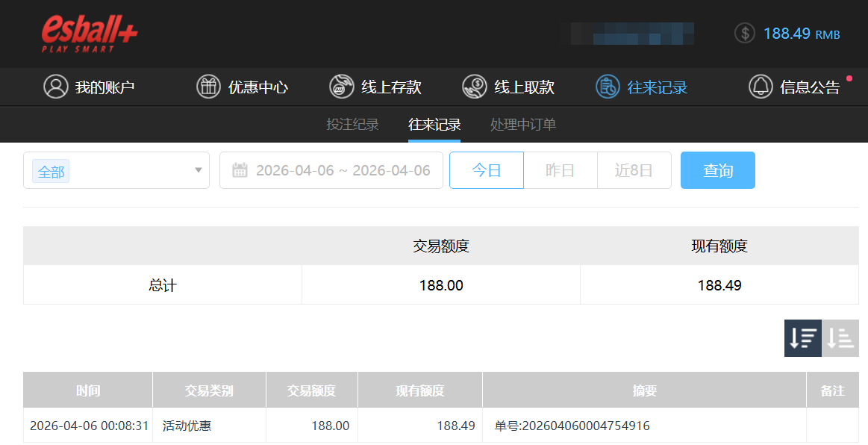
Task: Click the dollar coin balance icon
Action: point(744,33)
